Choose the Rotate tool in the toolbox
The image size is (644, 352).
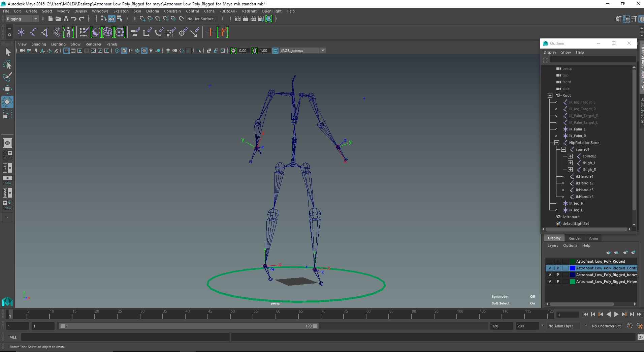click(x=7, y=101)
